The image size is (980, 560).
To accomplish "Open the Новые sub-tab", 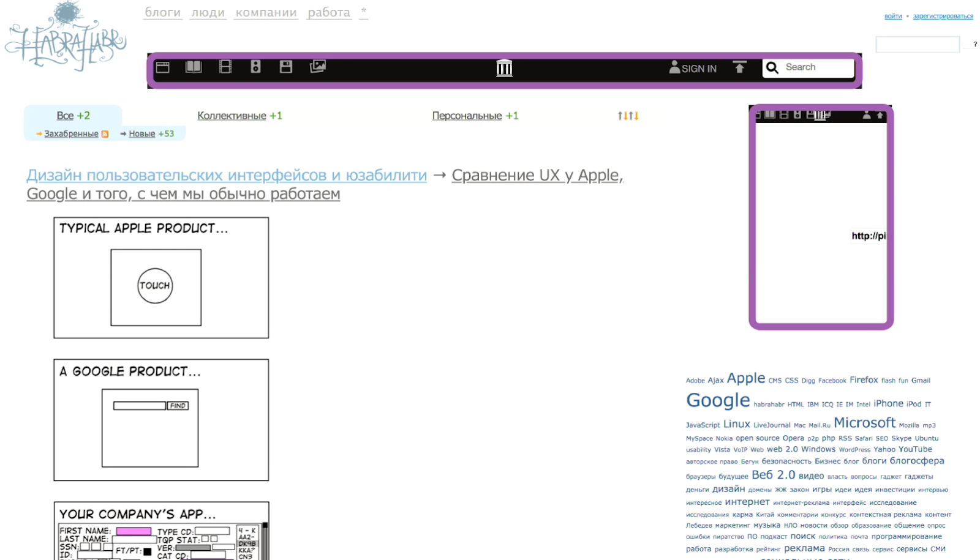I will [142, 134].
